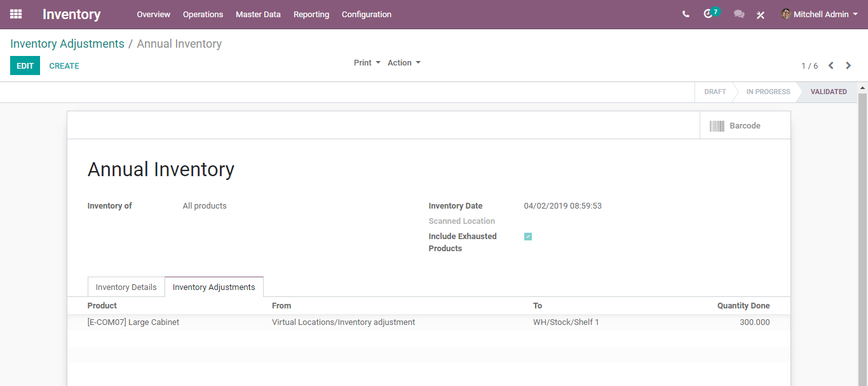Go to the next record arrow

pyautogui.click(x=848, y=65)
